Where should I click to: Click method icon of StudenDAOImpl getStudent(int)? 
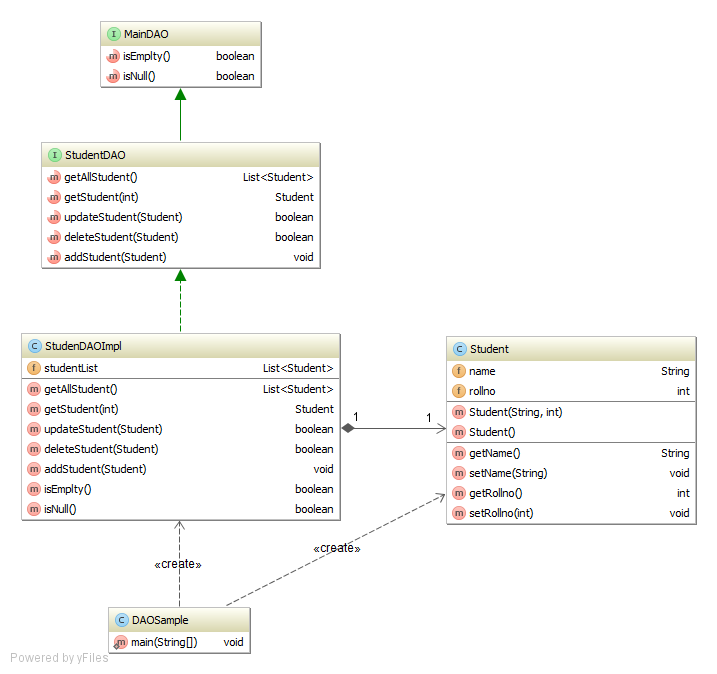coord(34,409)
